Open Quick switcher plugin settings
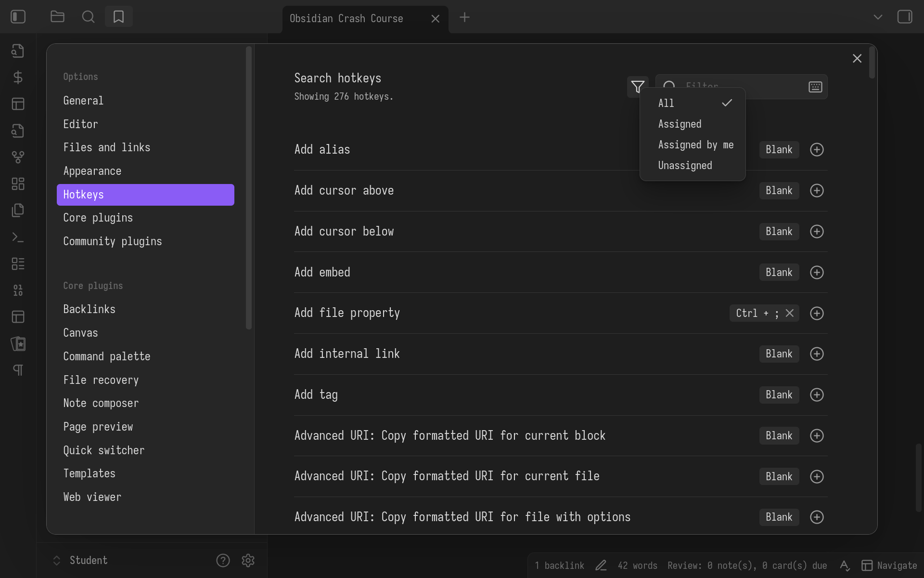The height and width of the screenshot is (578, 924). [x=145, y=450]
